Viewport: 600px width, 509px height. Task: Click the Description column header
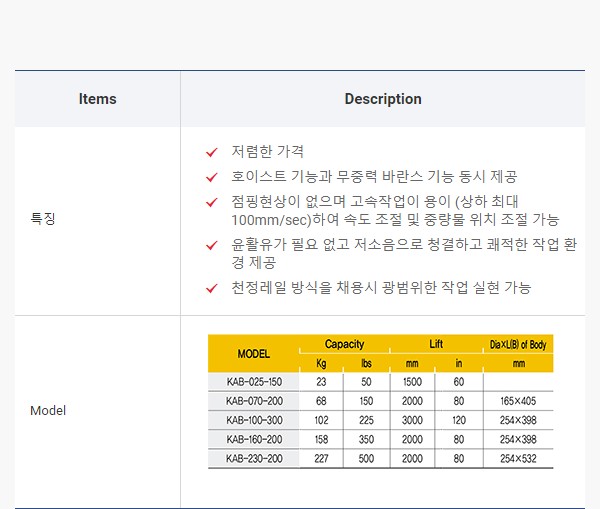point(383,99)
